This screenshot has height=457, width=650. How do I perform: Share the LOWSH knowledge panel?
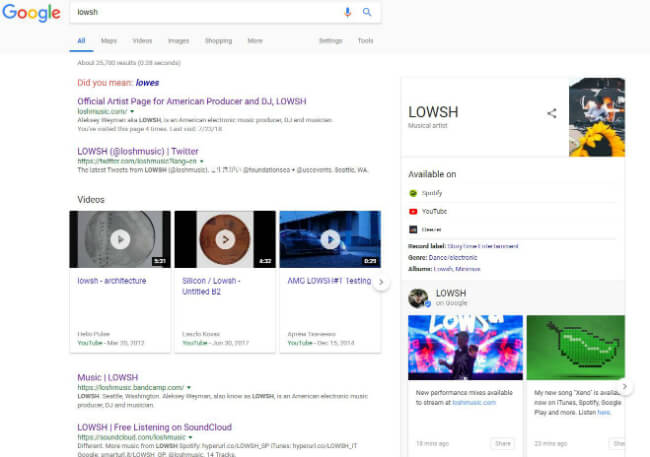(552, 113)
